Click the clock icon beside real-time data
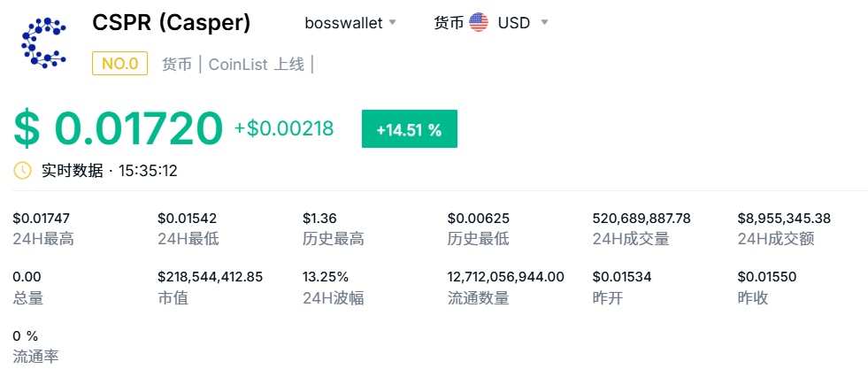The width and height of the screenshot is (868, 377). pyautogui.click(x=22, y=171)
